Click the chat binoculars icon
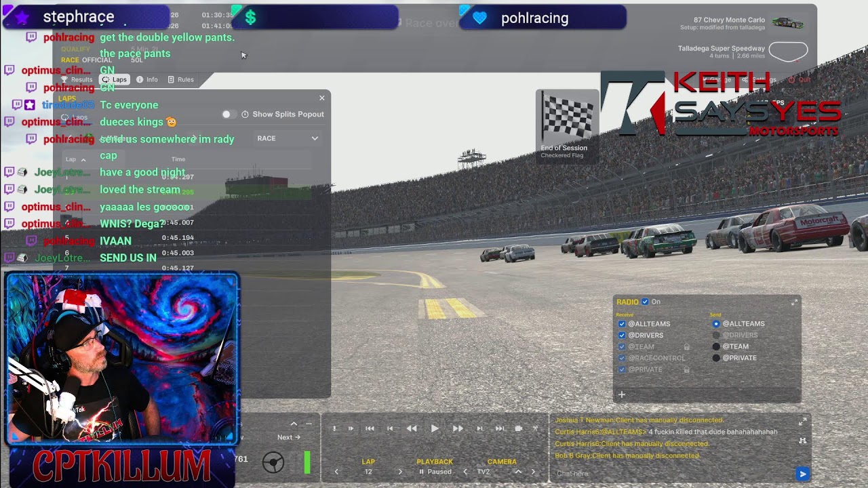The height and width of the screenshot is (488, 868). point(803,441)
